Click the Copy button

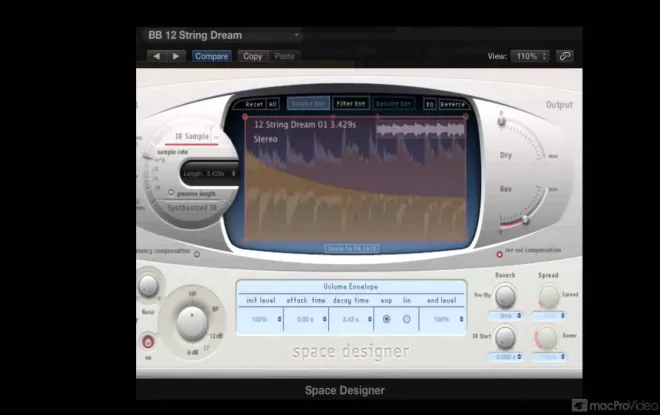tap(253, 56)
